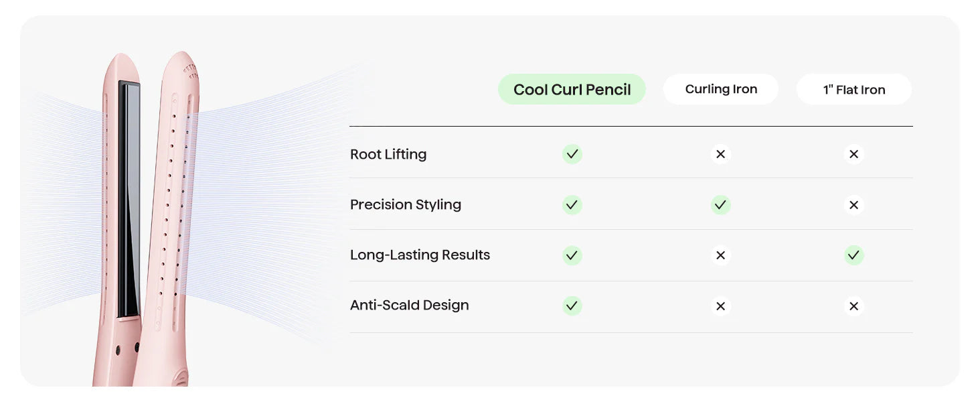Select the 1" Flat Iron column header

click(854, 90)
